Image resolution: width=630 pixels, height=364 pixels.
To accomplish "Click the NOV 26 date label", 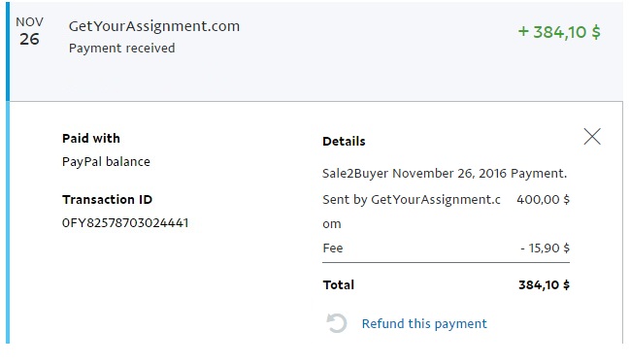I will [29, 31].
